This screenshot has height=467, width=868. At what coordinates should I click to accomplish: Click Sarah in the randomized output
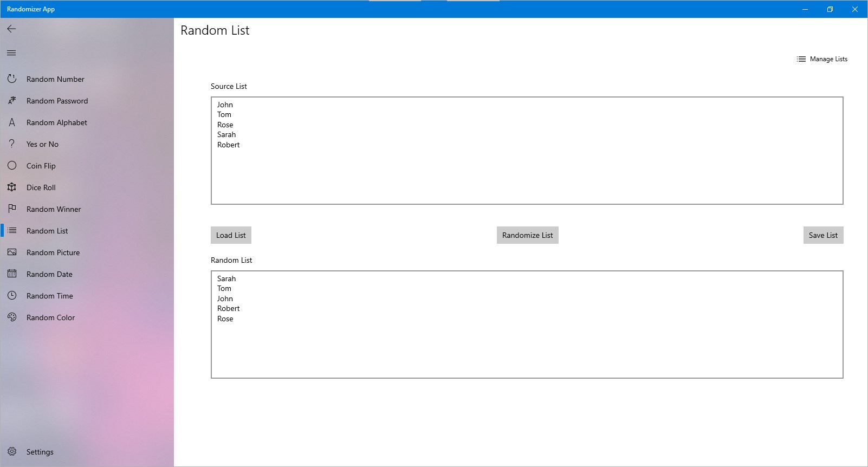(x=226, y=278)
